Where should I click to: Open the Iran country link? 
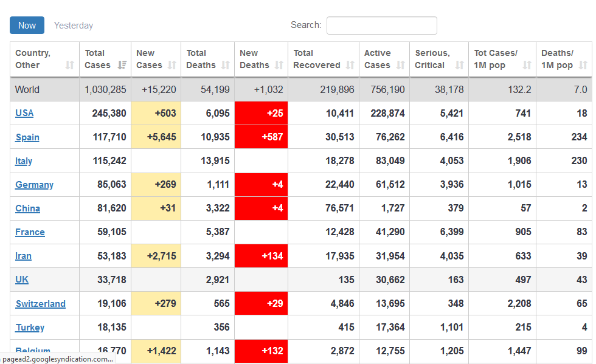pyautogui.click(x=23, y=256)
